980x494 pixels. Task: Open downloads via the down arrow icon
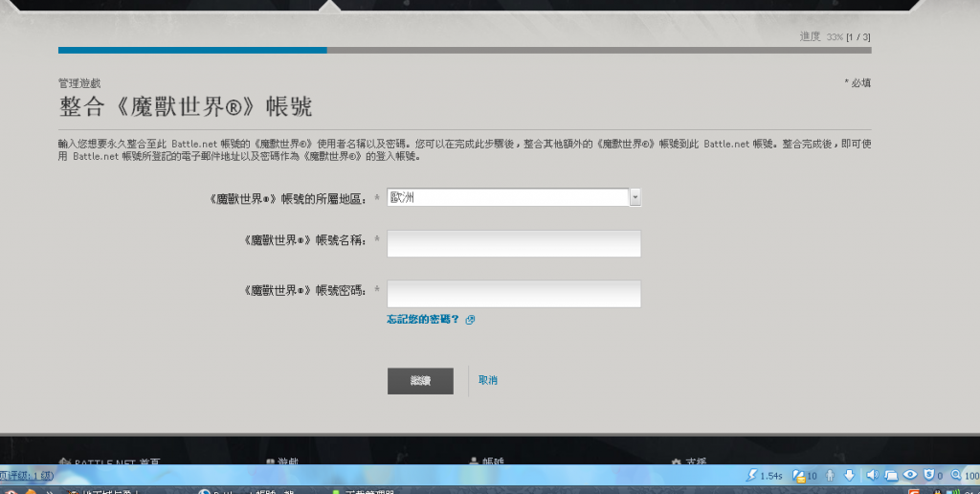[849, 475]
